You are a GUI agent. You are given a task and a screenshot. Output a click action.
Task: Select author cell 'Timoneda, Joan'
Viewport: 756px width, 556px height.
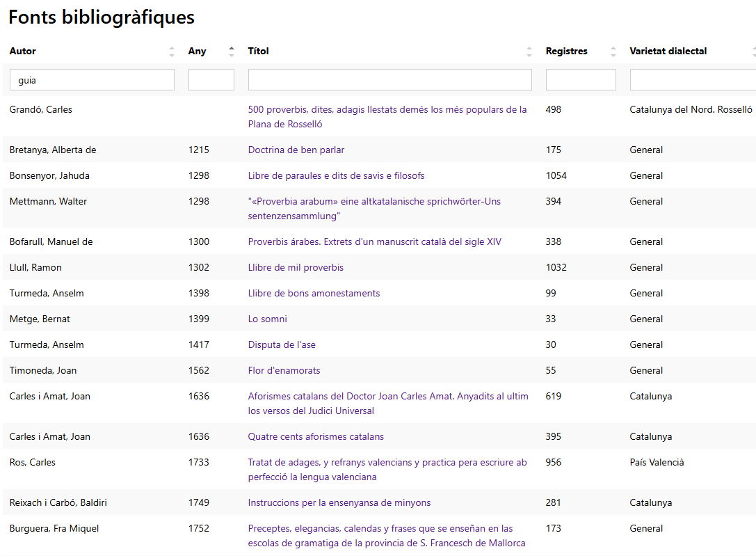(x=43, y=370)
